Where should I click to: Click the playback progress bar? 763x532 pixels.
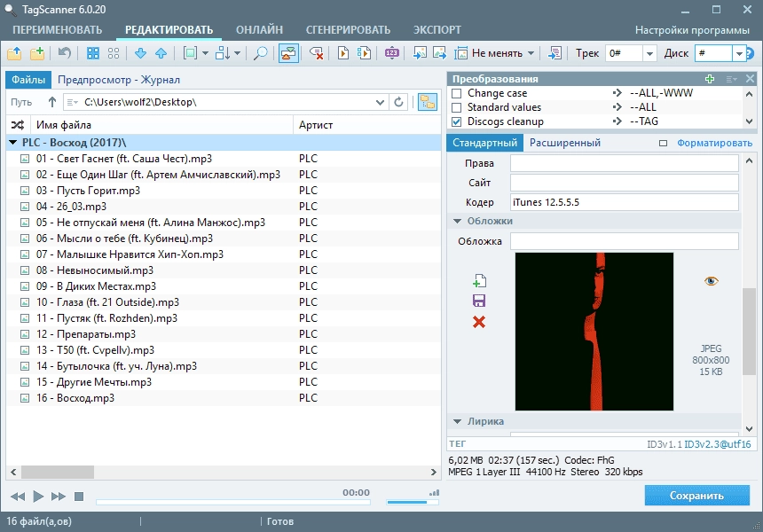233,503
